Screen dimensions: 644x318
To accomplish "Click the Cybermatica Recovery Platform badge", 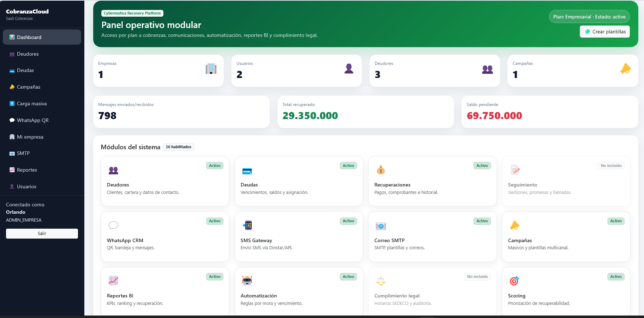I will click(132, 13).
